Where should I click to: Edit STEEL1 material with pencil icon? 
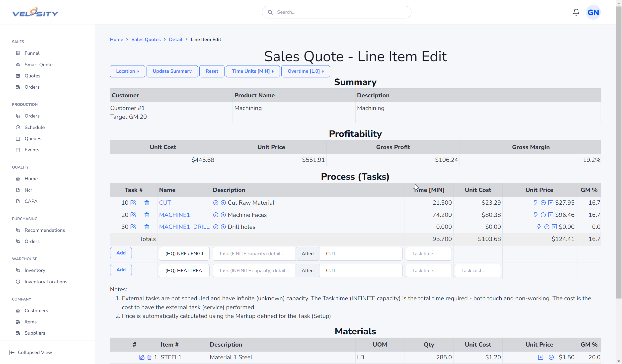pyautogui.click(x=142, y=357)
